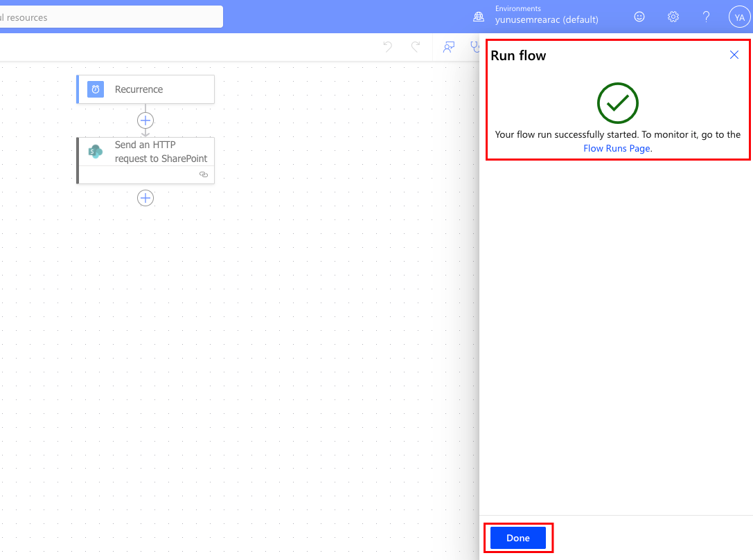Open the send feedback smiley icon
Screen dimensions: 753x560
[639, 17]
